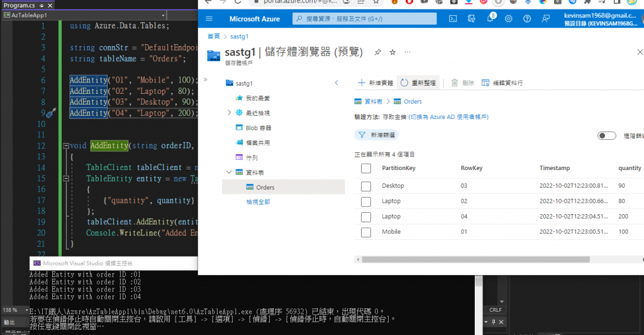Click the View all link in tree
Image resolution: width=644 pixels, height=335 pixels.
[x=258, y=202]
